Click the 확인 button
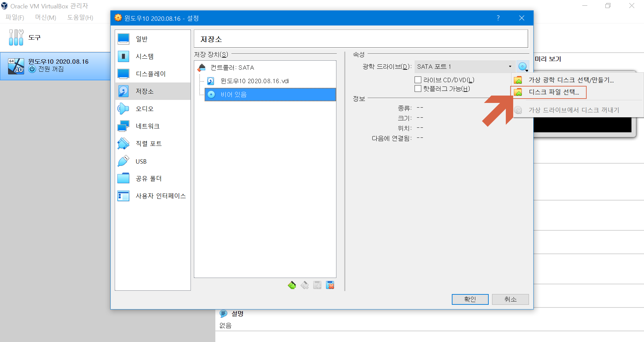The image size is (644, 342). 470,299
